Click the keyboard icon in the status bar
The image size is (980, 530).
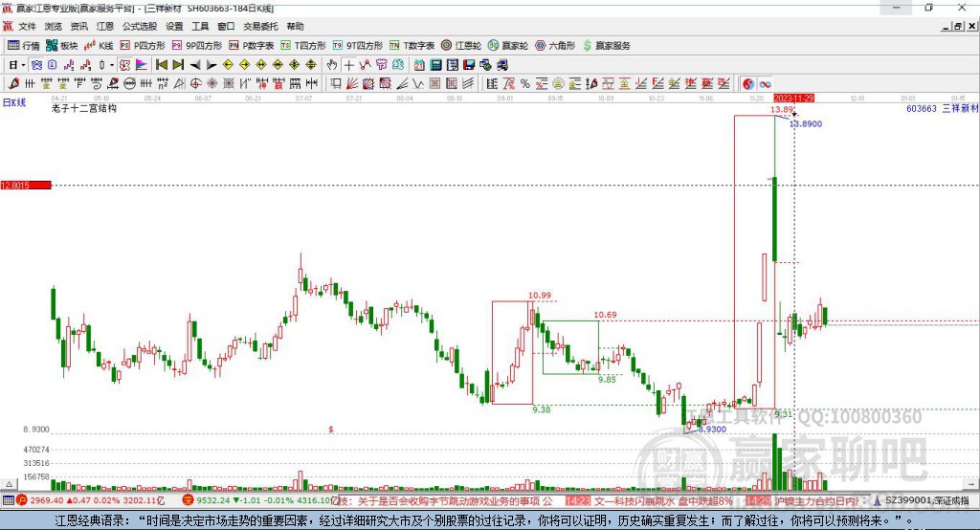click(x=8, y=500)
